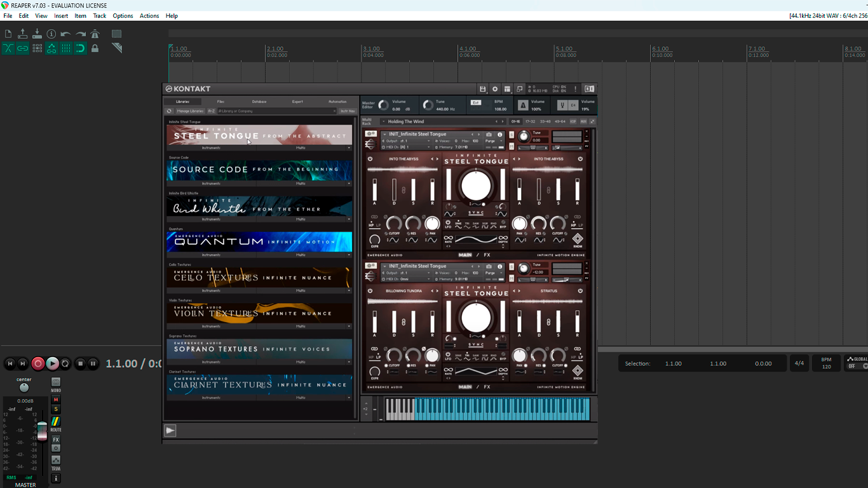This screenshot has height=488, width=868.
Task: Click the transport stop button
Action: (80, 363)
